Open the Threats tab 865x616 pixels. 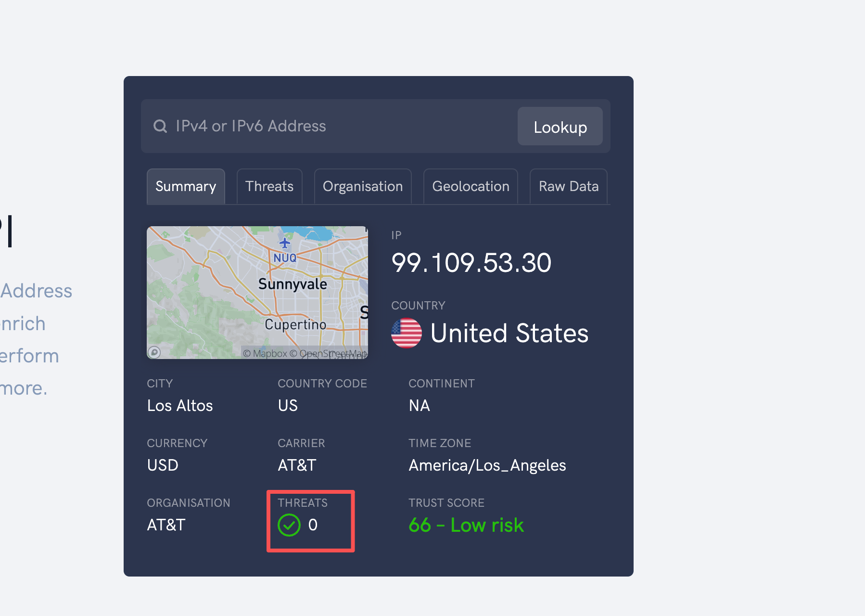269,187
